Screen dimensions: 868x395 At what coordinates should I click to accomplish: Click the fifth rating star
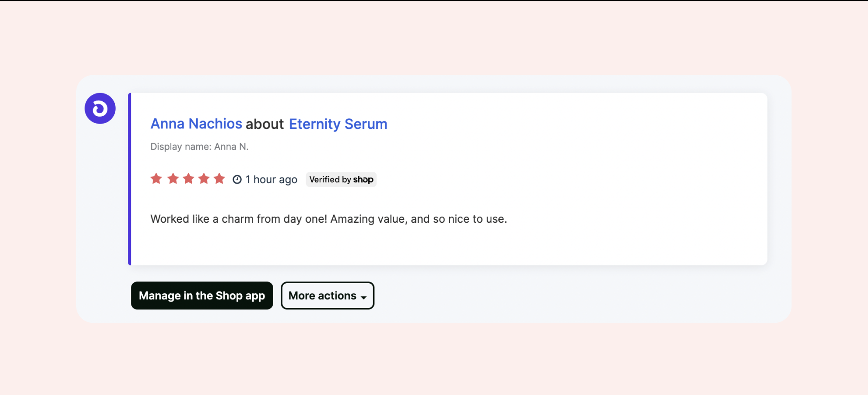click(x=220, y=178)
